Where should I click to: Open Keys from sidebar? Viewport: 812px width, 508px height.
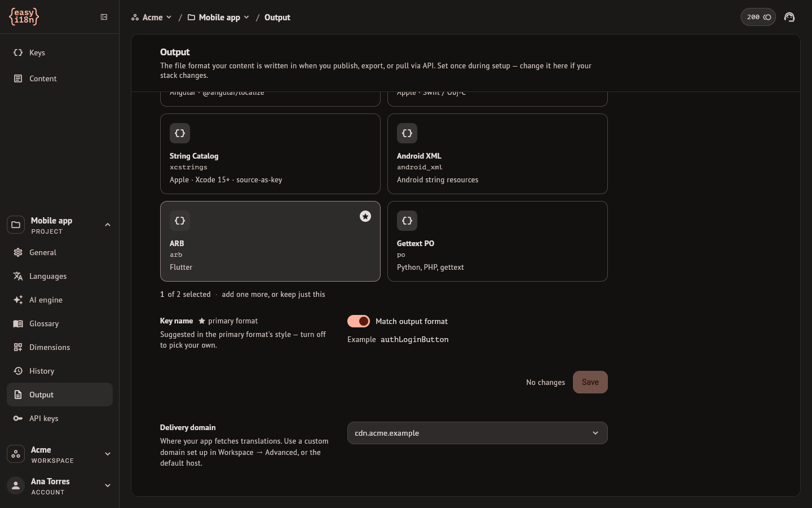(60, 52)
